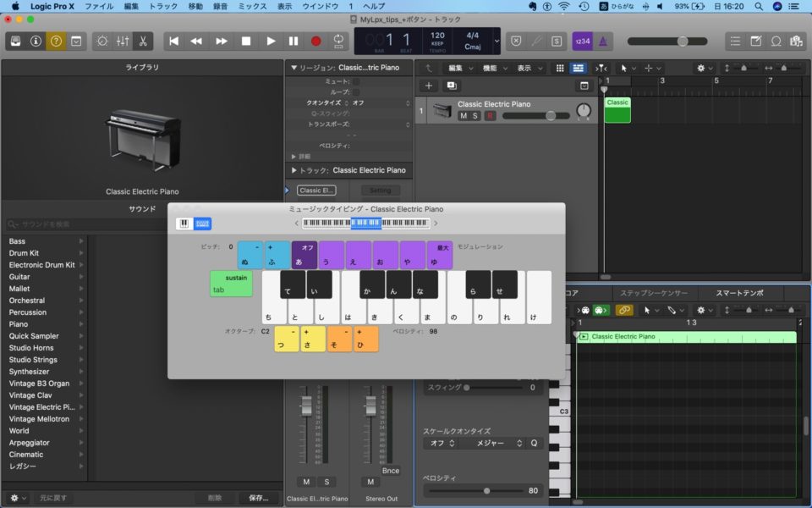This screenshot has width=812, height=508.
Task: Select the green Classic region
Action: (617, 110)
